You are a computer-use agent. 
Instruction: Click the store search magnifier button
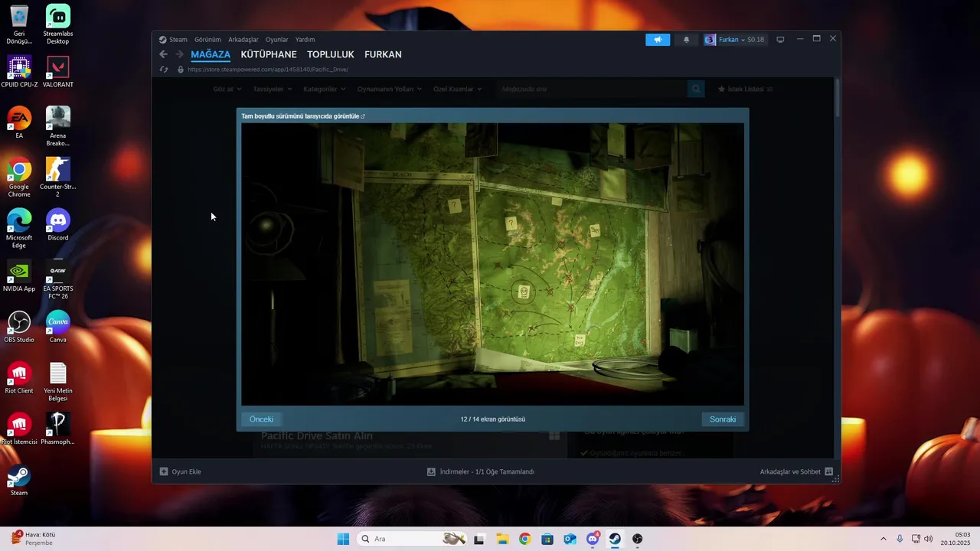click(x=696, y=90)
